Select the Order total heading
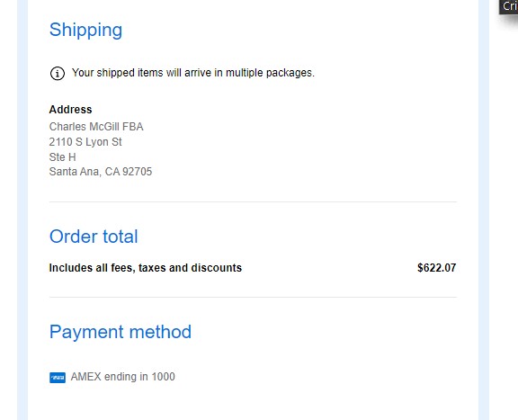The image size is (518, 420). [x=94, y=237]
